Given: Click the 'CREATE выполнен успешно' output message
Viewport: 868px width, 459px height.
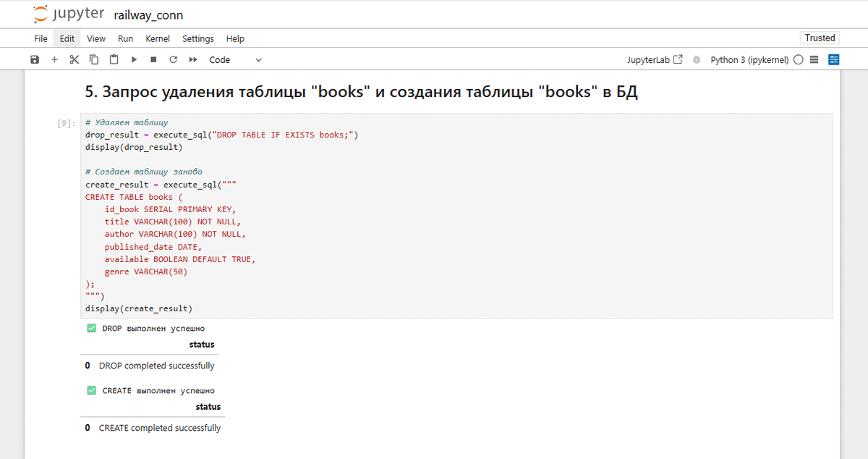Looking at the screenshot, I should [x=159, y=390].
